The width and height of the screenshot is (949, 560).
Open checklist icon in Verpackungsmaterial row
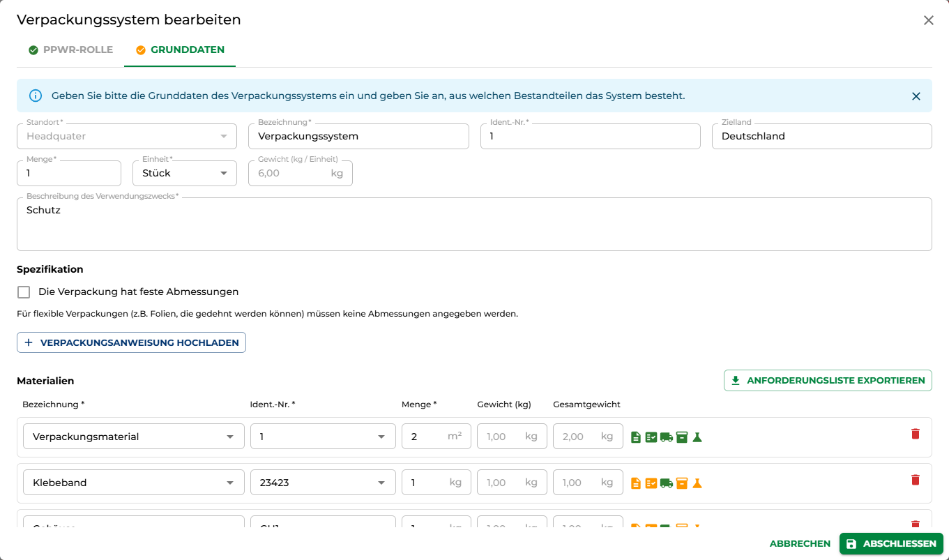(651, 437)
